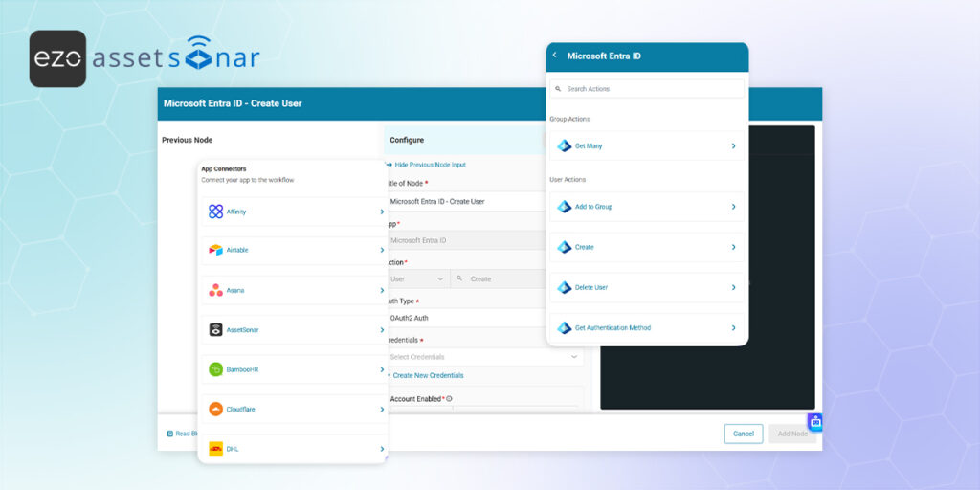Click the Airtable connector icon

(215, 250)
